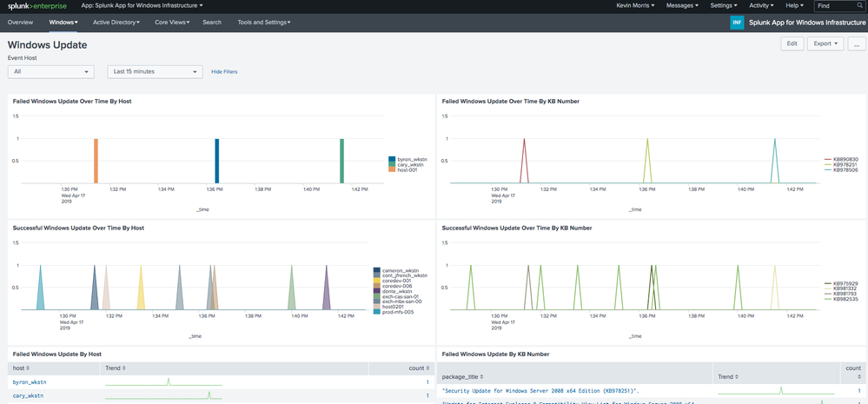Open Tools and Settings navigation menu
868x404 pixels.
click(264, 23)
